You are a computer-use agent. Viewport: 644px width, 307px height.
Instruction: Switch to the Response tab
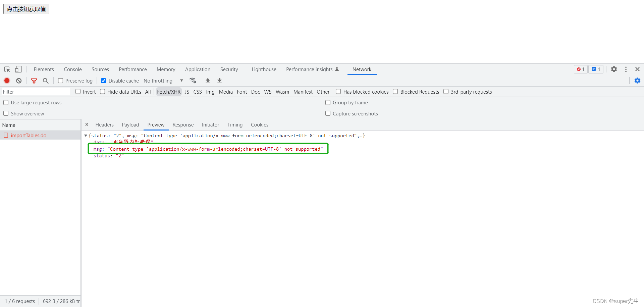(x=183, y=124)
